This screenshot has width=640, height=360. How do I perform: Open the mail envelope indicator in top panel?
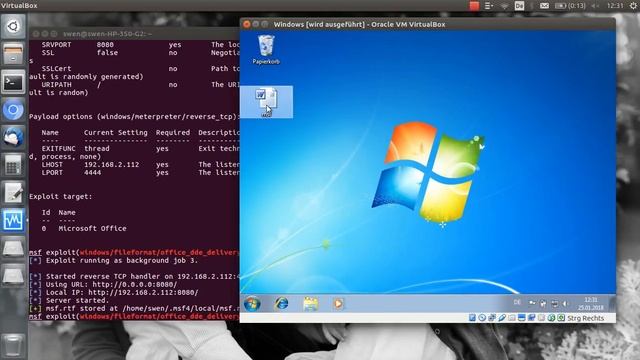[544, 6]
